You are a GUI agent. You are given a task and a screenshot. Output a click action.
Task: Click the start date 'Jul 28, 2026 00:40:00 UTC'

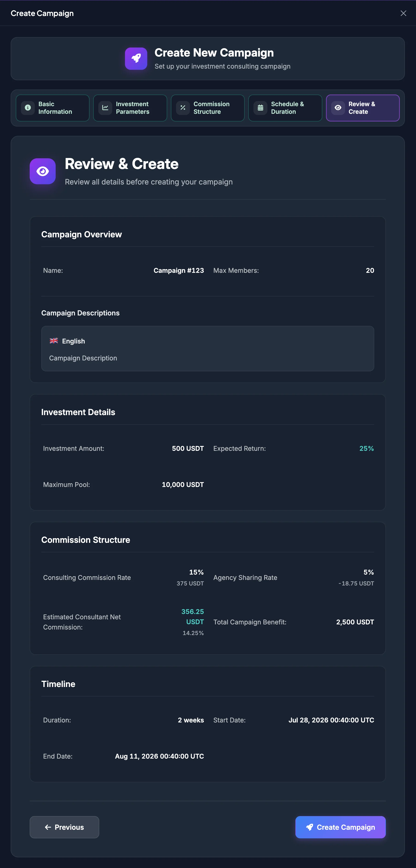[x=331, y=720]
